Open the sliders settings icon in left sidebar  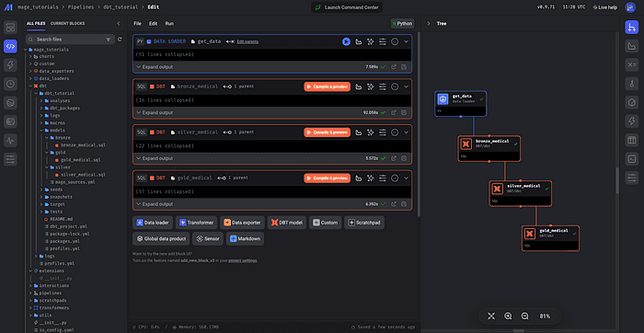[10, 159]
